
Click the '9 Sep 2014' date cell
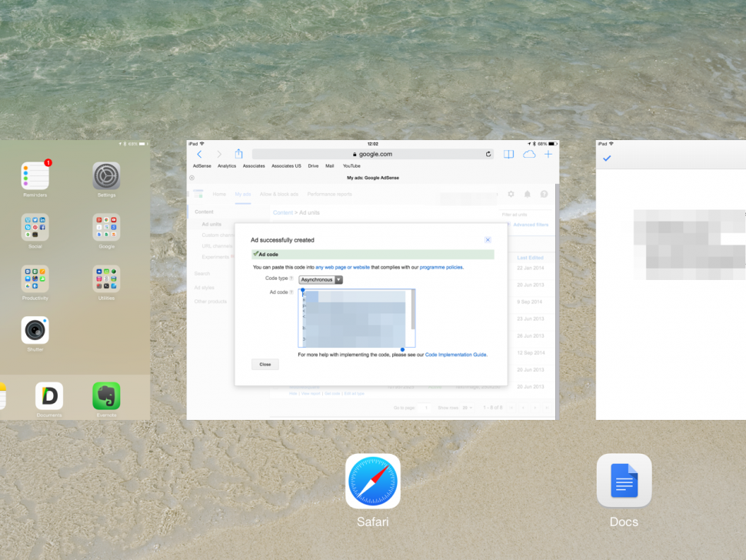(x=530, y=302)
